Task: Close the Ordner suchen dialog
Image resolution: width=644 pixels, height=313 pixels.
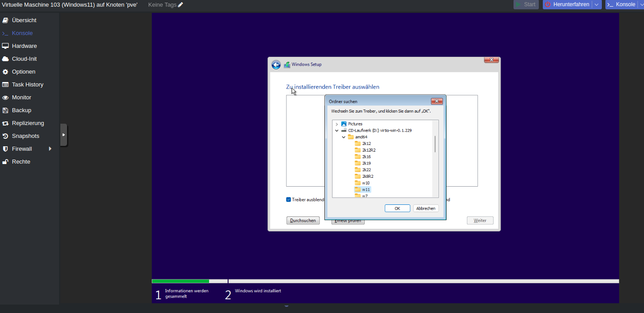Action: tap(437, 102)
